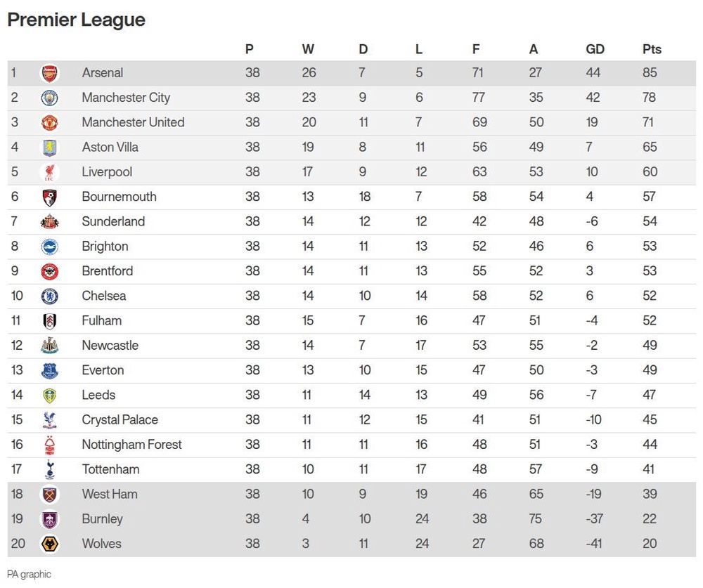
Task: Click the Liverpool club crest
Action: [49, 172]
